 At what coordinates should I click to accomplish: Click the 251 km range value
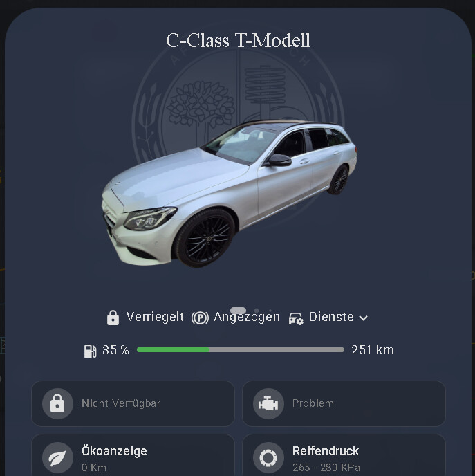pos(373,350)
